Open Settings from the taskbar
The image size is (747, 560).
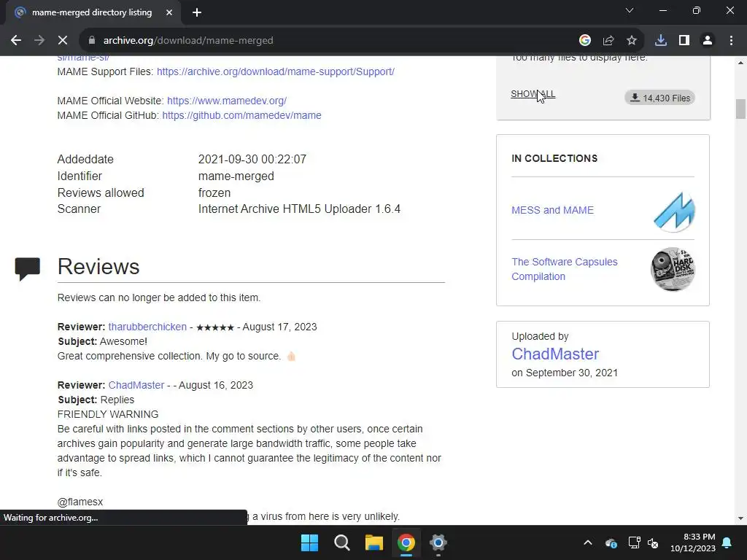tap(438, 542)
